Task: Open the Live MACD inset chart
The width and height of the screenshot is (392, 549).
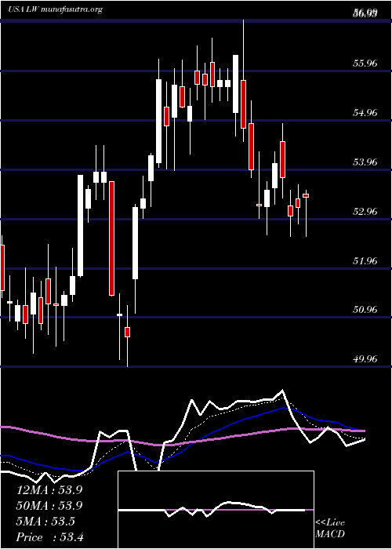Action: (x=216, y=510)
